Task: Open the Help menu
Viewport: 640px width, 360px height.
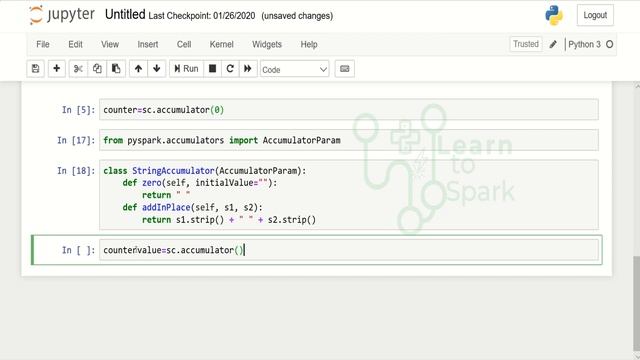Action: tap(309, 44)
